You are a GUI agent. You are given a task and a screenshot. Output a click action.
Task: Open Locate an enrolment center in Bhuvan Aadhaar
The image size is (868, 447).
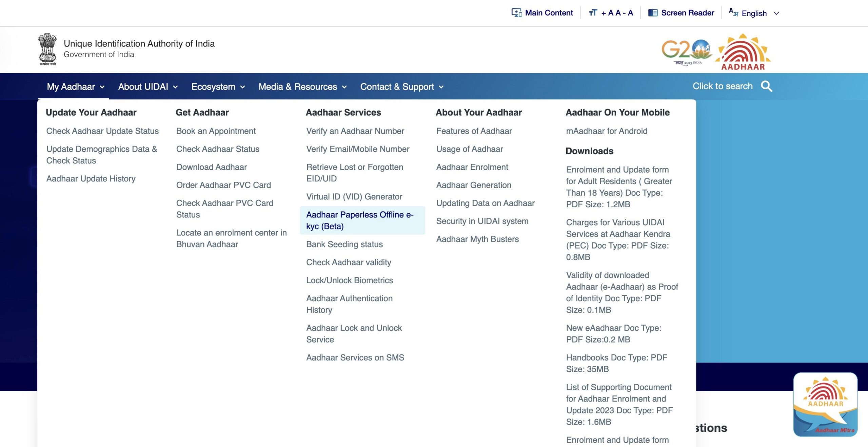(x=232, y=238)
